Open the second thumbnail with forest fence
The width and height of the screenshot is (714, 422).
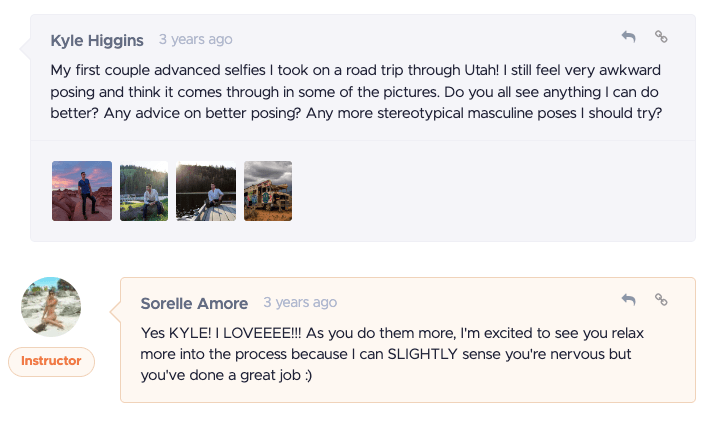(144, 191)
